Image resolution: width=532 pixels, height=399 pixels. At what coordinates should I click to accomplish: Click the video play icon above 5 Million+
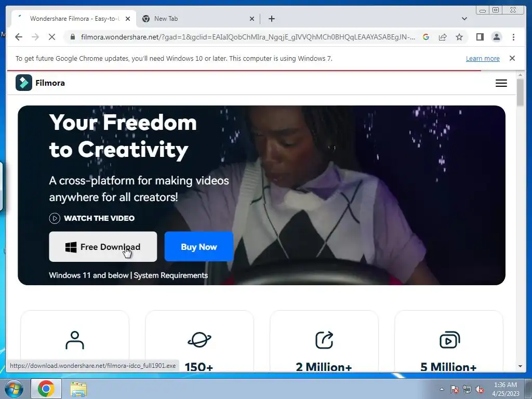pos(449,340)
